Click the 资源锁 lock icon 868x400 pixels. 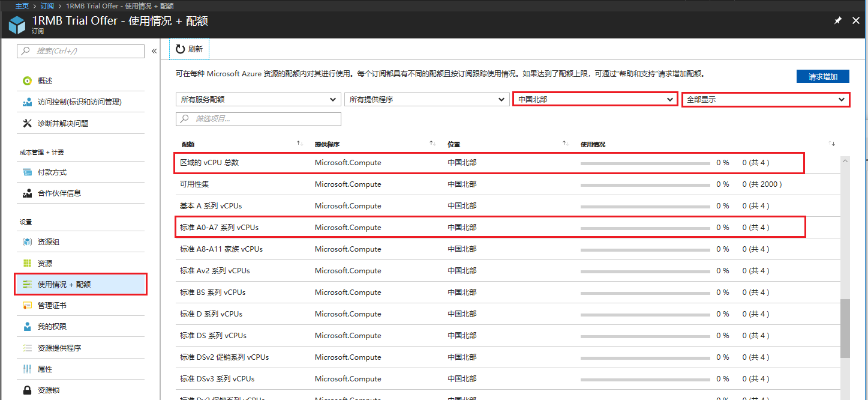click(27, 390)
